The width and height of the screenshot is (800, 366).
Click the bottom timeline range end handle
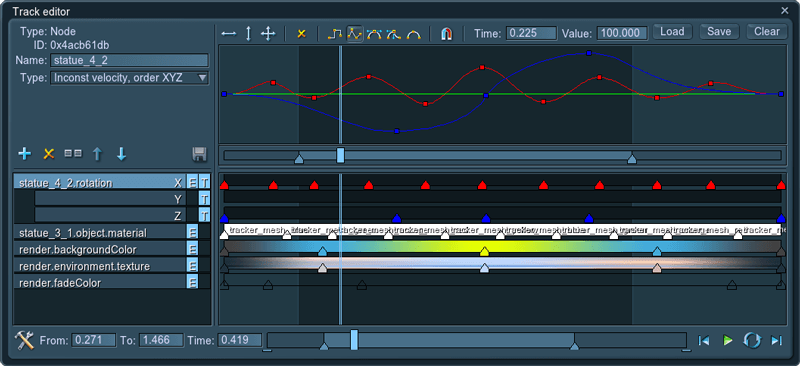coord(574,346)
